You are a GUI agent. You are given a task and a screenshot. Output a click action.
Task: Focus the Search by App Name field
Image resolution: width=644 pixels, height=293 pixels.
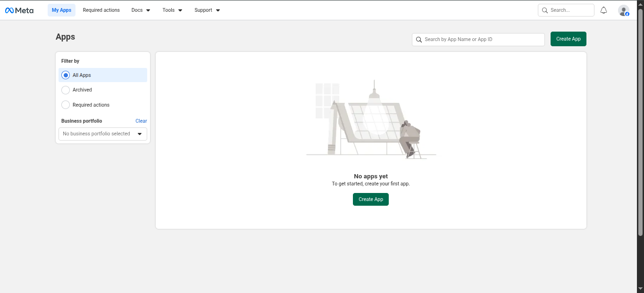(481, 40)
